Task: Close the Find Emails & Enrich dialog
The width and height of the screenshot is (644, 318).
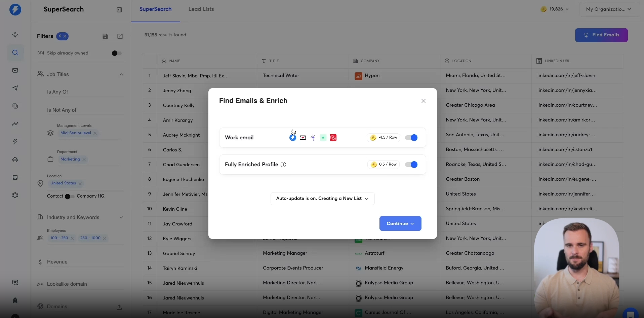Action: coord(424,101)
